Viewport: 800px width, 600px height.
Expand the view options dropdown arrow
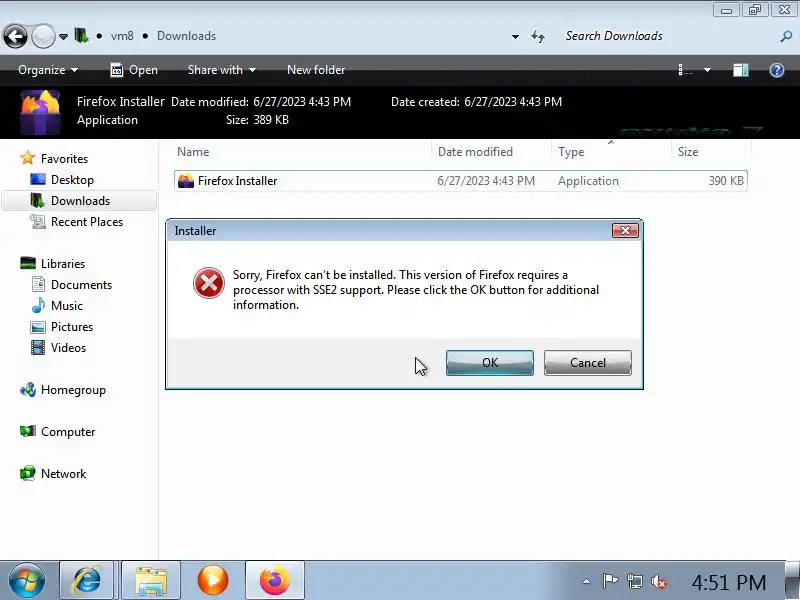coord(707,70)
